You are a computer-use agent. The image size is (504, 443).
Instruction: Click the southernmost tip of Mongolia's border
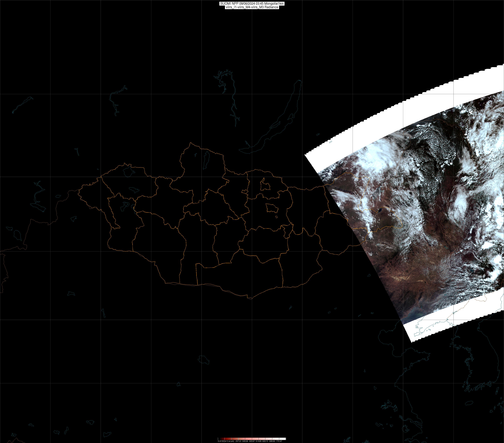pos(252,299)
